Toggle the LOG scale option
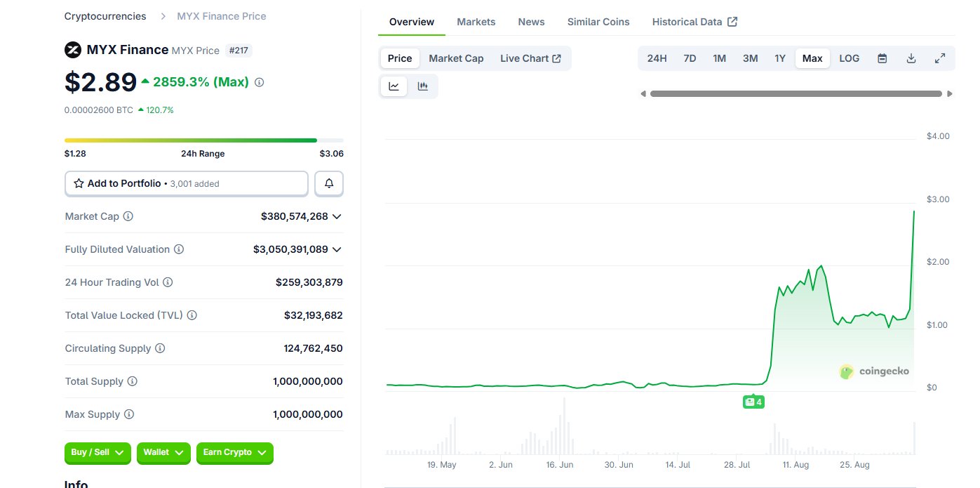Viewport: 980px width, 488px height. (849, 58)
